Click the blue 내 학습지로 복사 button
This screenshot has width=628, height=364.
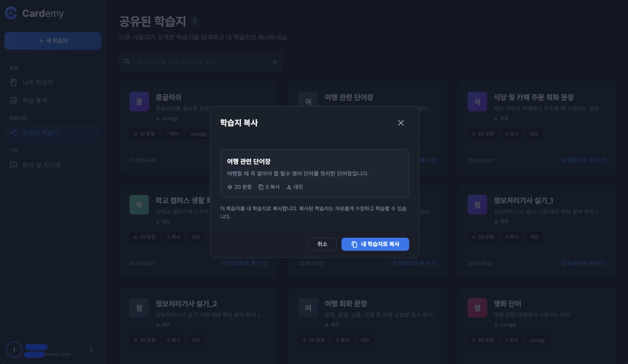point(375,244)
